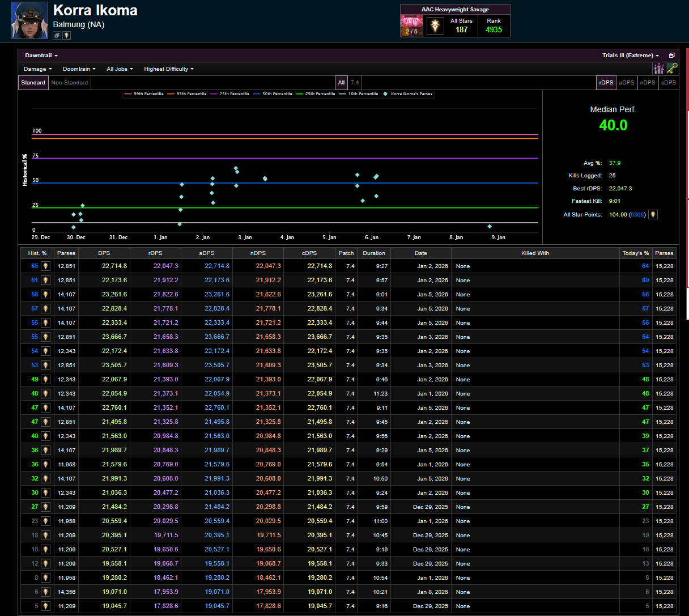Switch metric to aDPS
Viewport: 689px width, 616px height.
tap(627, 83)
